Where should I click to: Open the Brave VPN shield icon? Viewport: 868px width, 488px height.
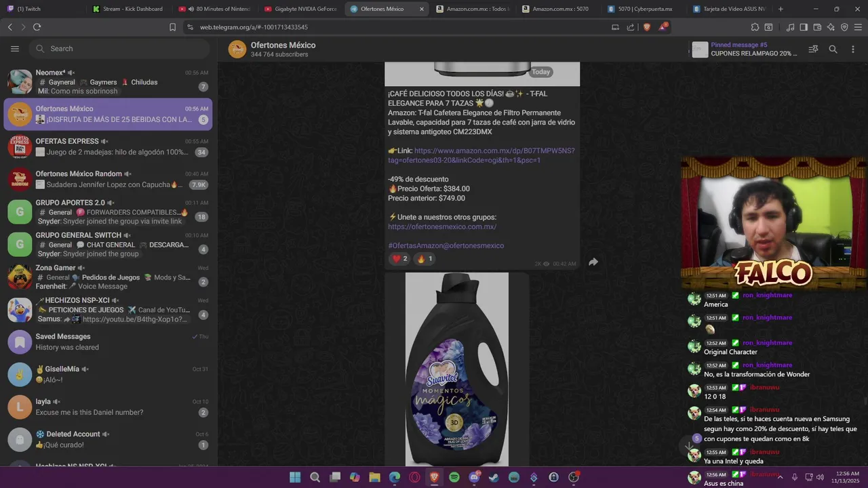(844, 27)
